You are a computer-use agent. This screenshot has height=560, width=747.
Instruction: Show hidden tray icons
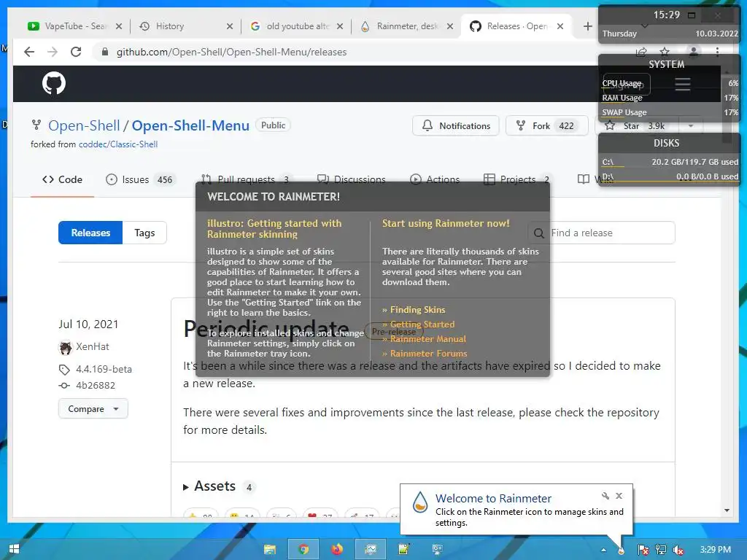[603, 550]
